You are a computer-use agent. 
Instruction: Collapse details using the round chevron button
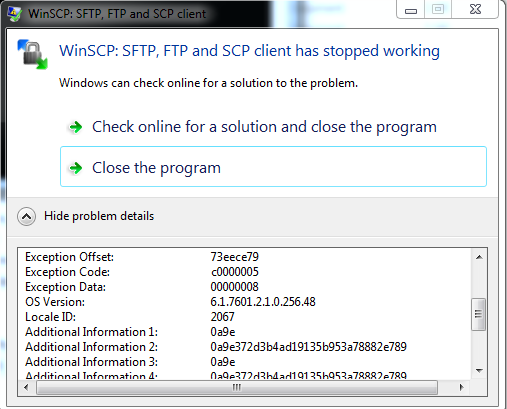point(26,217)
